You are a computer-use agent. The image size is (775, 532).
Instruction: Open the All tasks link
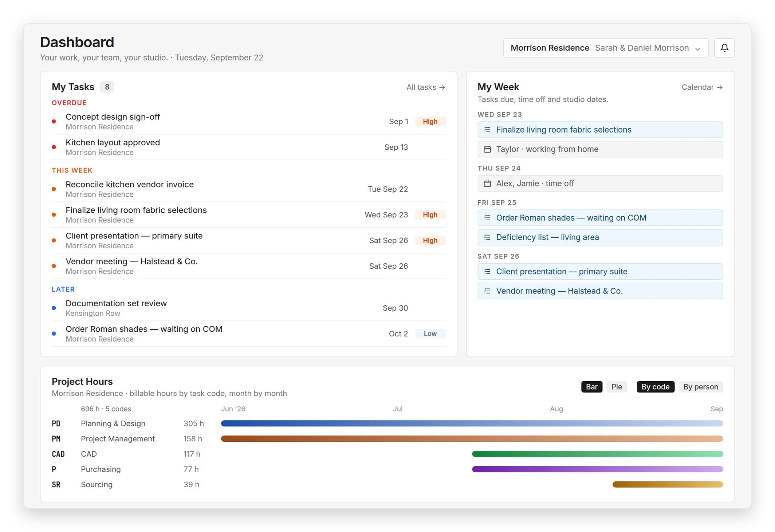pyautogui.click(x=425, y=87)
